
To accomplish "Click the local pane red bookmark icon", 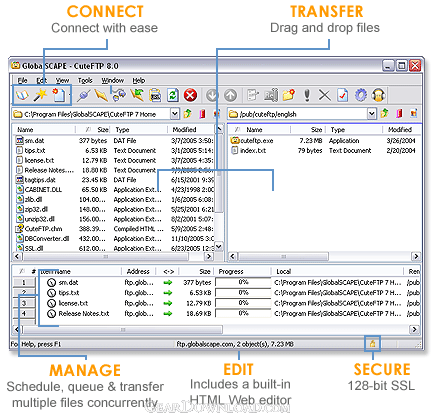I will click(202, 114).
